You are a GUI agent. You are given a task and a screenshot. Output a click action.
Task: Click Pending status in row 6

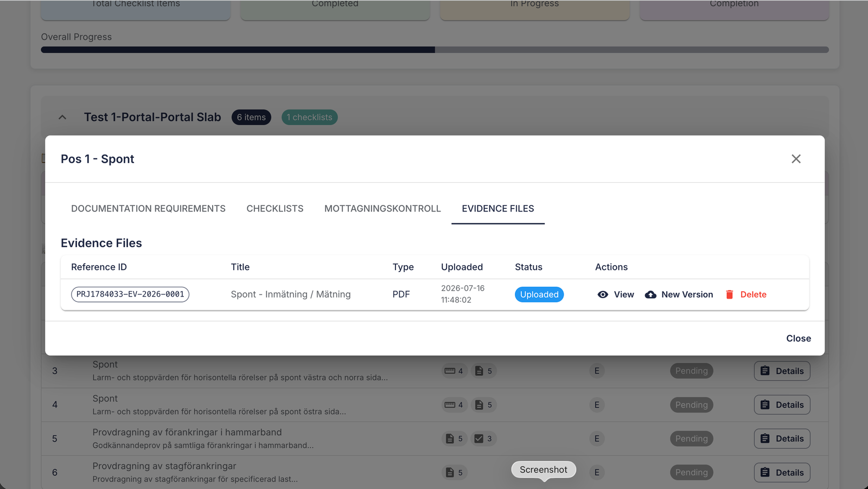692,473
